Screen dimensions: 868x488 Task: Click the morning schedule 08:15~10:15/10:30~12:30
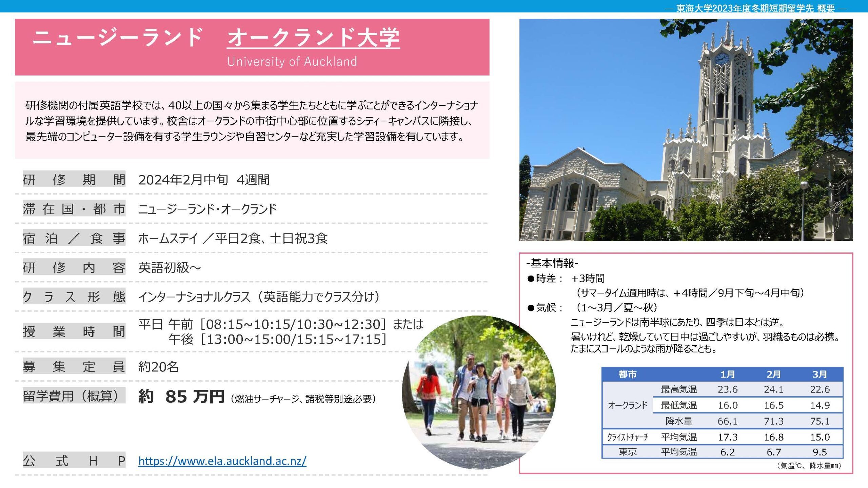(x=293, y=324)
